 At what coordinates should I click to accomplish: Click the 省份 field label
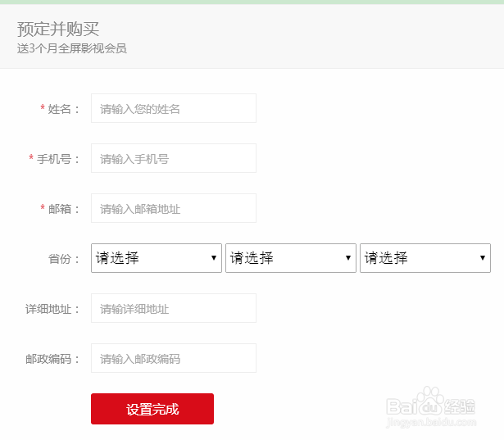coord(64,259)
